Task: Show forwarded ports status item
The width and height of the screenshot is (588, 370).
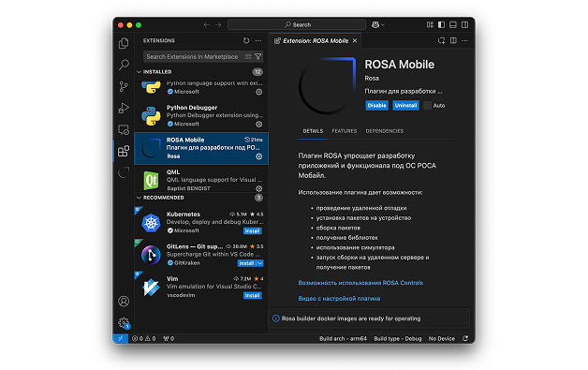Action: pyautogui.click(x=169, y=338)
